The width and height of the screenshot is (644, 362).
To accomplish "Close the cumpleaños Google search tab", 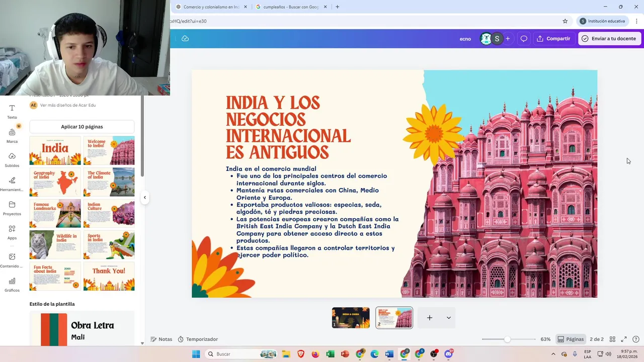I will click(x=325, y=7).
